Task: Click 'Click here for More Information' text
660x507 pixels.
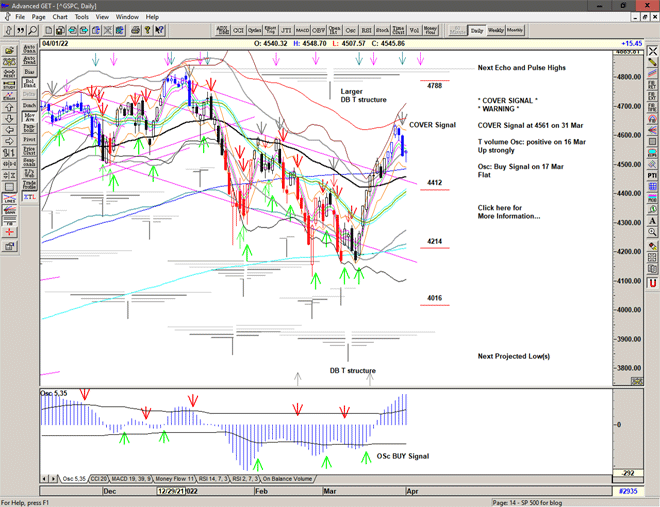Action: (510, 212)
